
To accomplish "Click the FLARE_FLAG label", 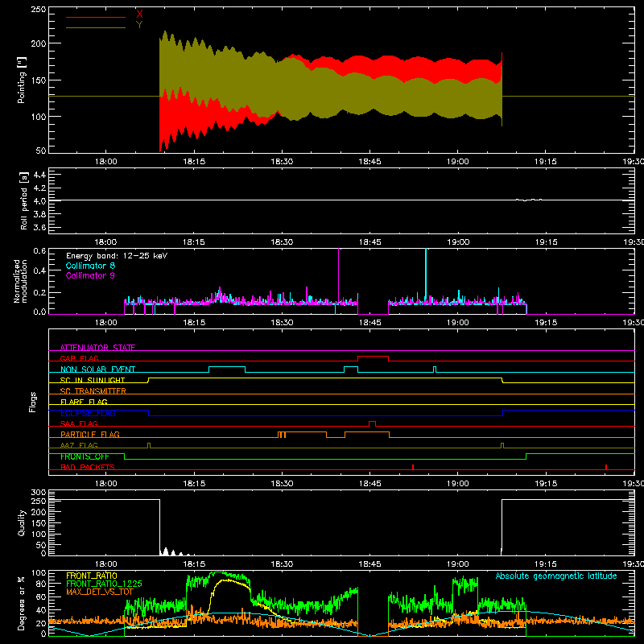I will click(84, 402).
